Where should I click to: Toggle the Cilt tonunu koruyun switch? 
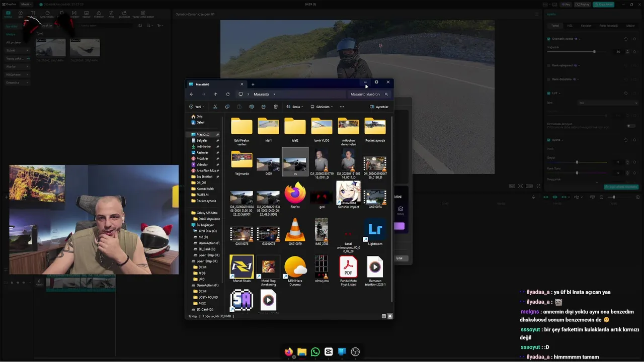click(631, 126)
